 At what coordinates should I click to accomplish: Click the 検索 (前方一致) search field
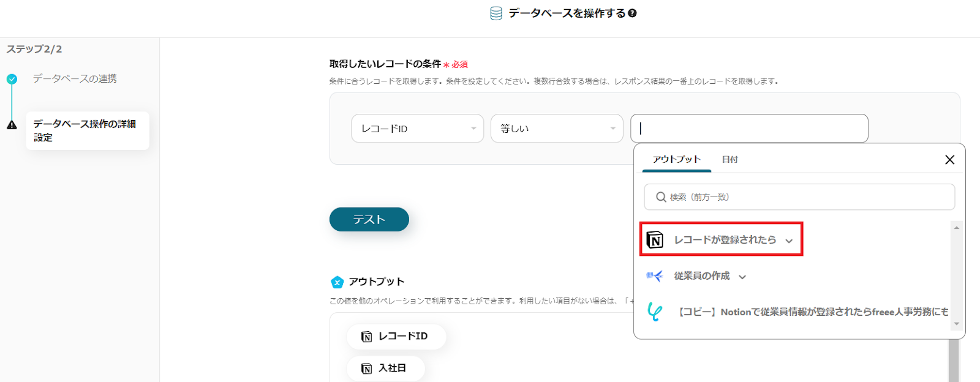click(x=799, y=197)
